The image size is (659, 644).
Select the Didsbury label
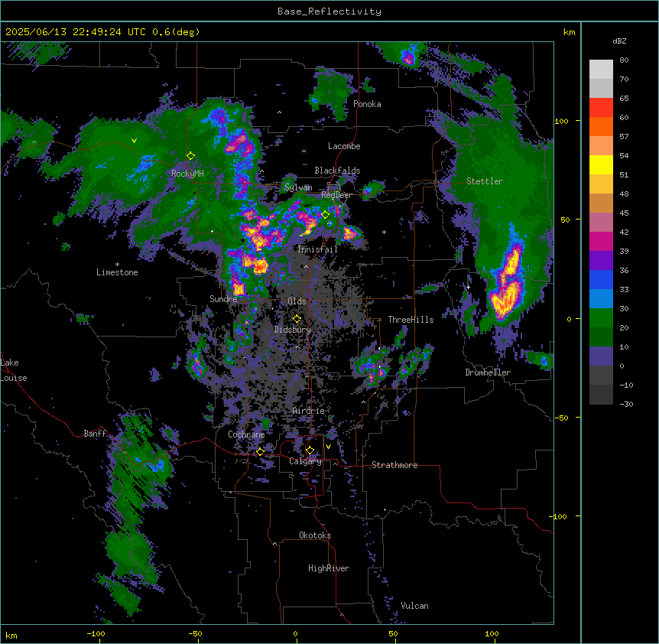(x=293, y=330)
